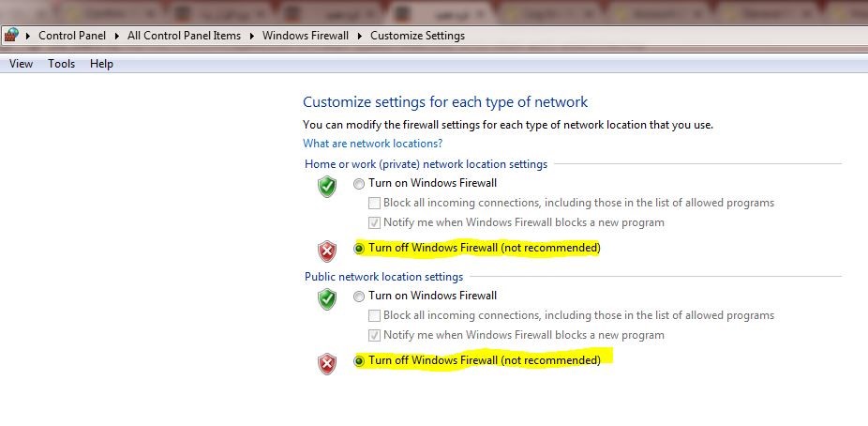
Task: Open the View menu
Action: tap(21, 64)
